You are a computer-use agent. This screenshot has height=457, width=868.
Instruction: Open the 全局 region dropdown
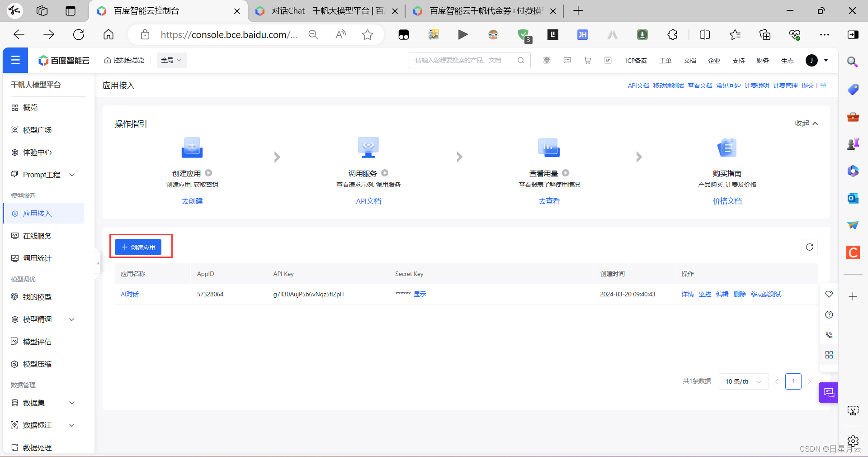(x=172, y=60)
